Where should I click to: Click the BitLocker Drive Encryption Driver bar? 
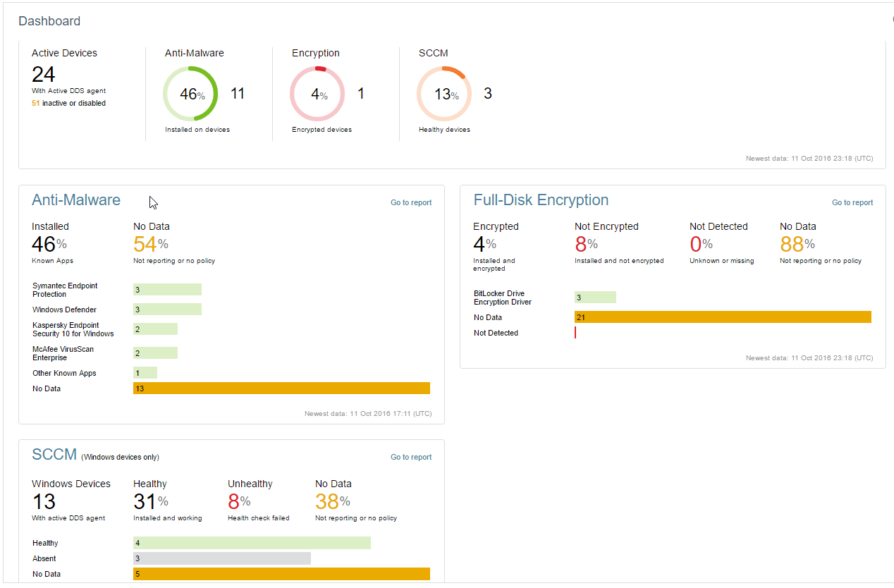pos(595,297)
